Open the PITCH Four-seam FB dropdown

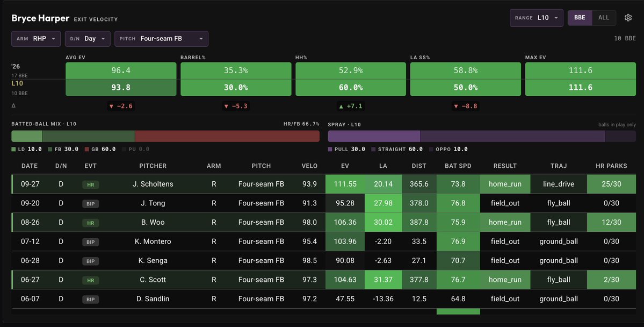pyautogui.click(x=162, y=39)
